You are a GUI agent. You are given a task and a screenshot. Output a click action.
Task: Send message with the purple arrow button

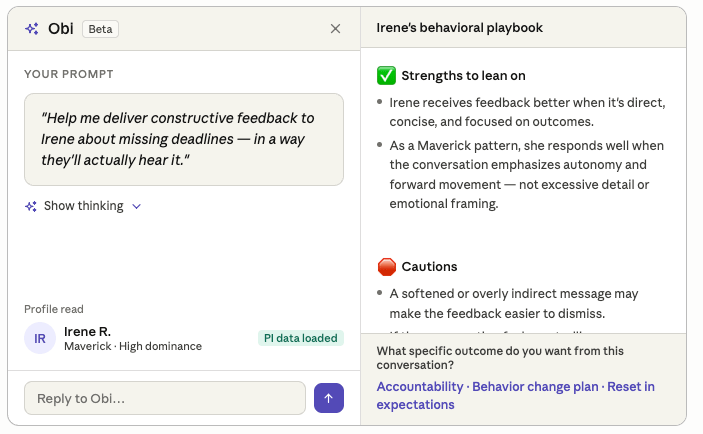point(329,398)
